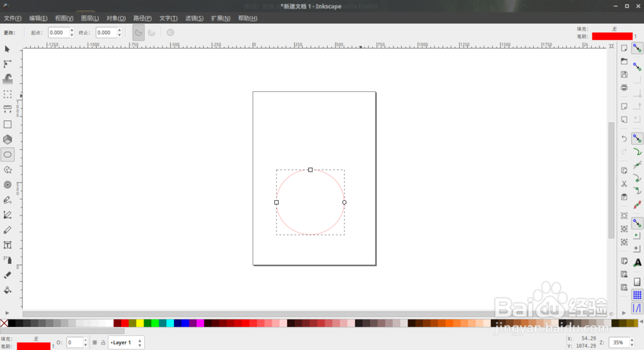The height and width of the screenshot is (350, 644).
Task: Toggle Snap to cusp nodes
Action: 637,178
